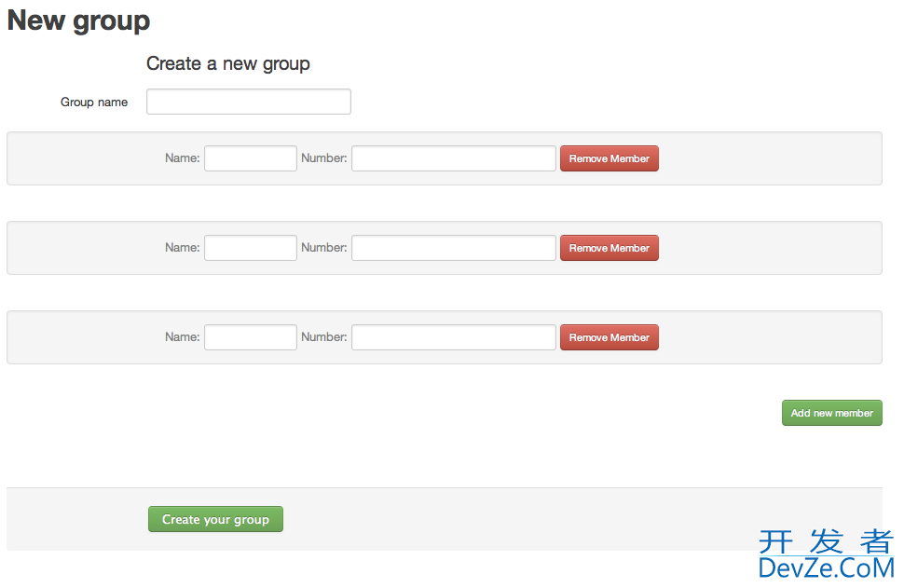904x588 pixels.
Task: Focus the Name field in second member row
Action: (250, 248)
